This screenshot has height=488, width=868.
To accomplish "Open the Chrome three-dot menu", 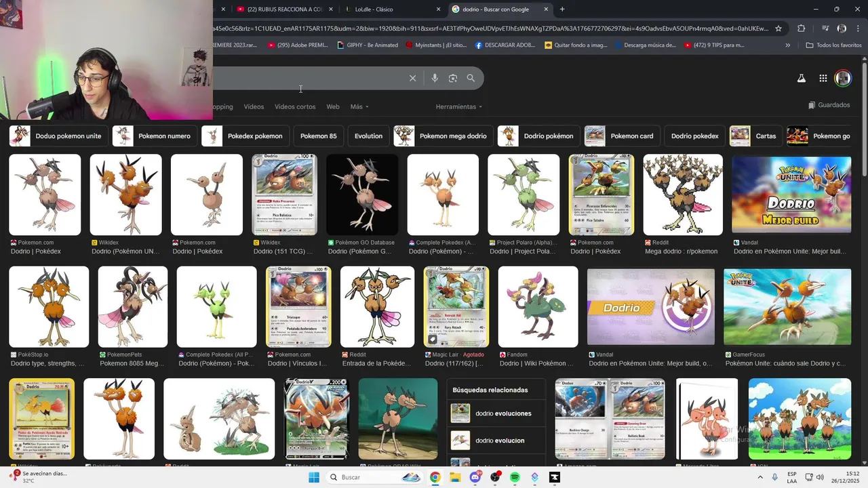I will coord(859,28).
